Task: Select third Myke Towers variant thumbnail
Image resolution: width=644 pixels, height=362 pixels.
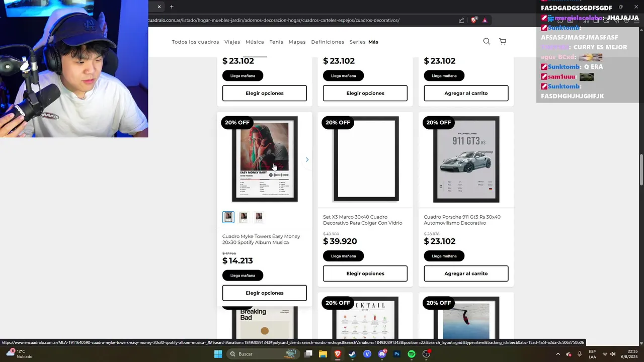Action: [259, 217]
